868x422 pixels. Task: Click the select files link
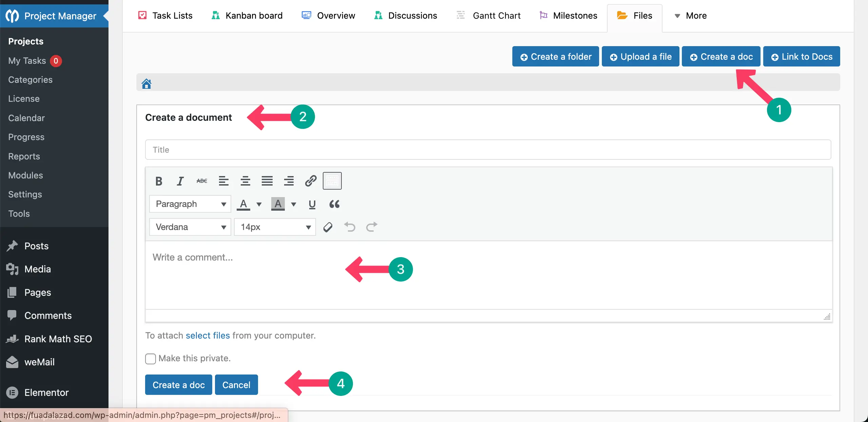(208, 335)
